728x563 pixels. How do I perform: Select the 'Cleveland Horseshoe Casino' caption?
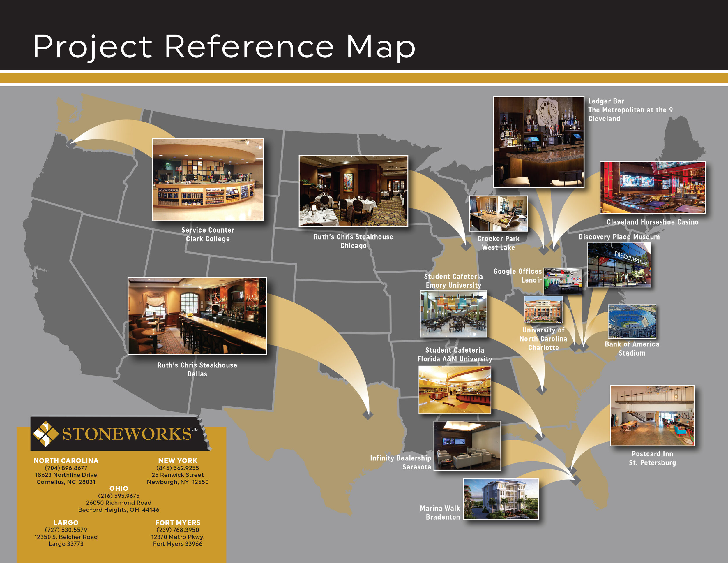(652, 222)
